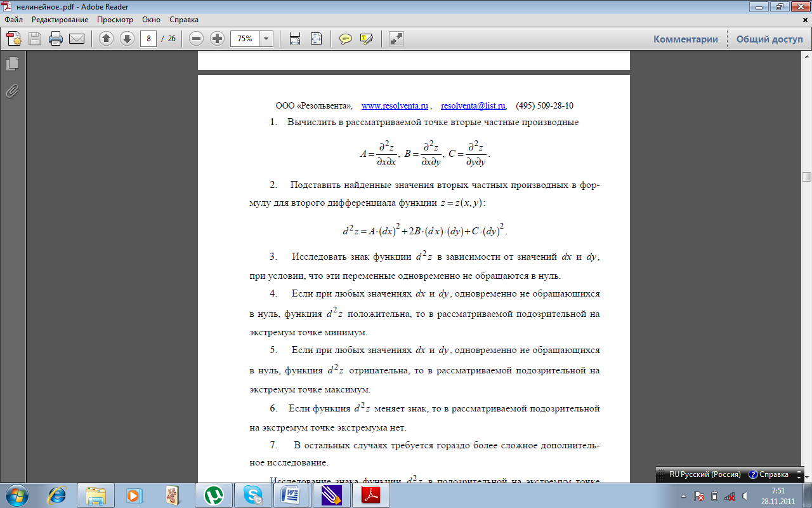The height and width of the screenshot is (508, 812).
Task: Launch Internet Explorer from taskbar
Action: pyautogui.click(x=56, y=495)
